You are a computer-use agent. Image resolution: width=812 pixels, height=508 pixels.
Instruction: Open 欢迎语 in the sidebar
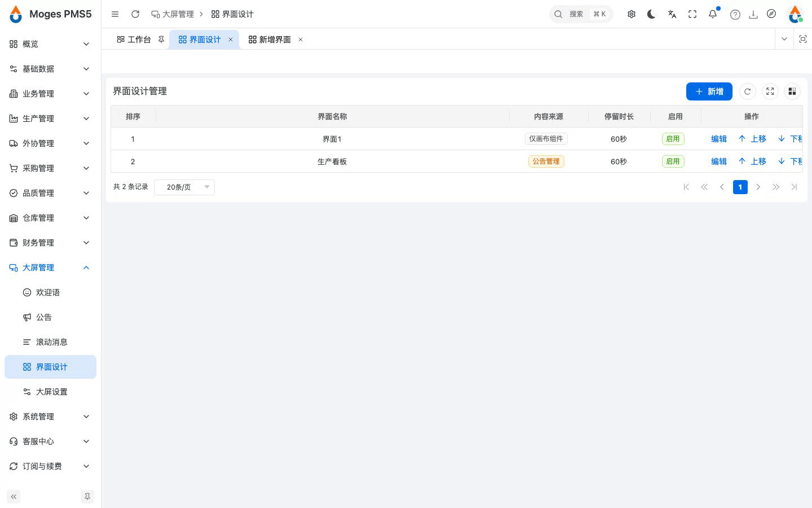50,292
